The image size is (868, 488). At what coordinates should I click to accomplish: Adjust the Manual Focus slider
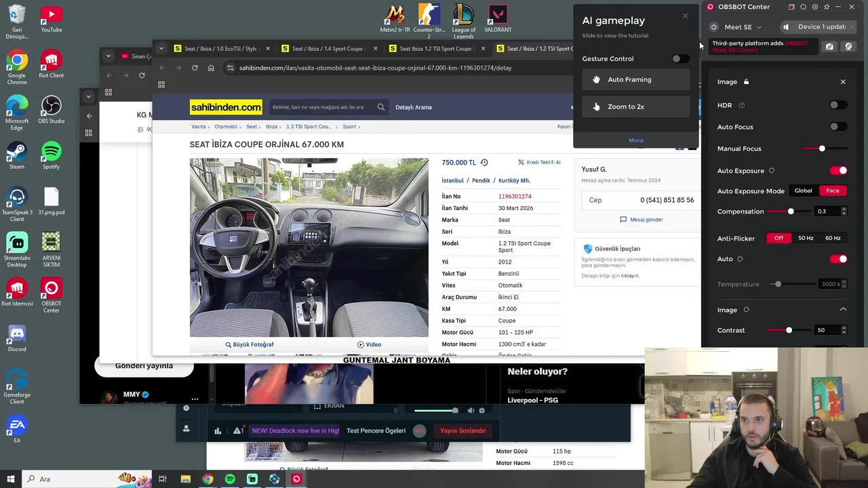pos(822,148)
